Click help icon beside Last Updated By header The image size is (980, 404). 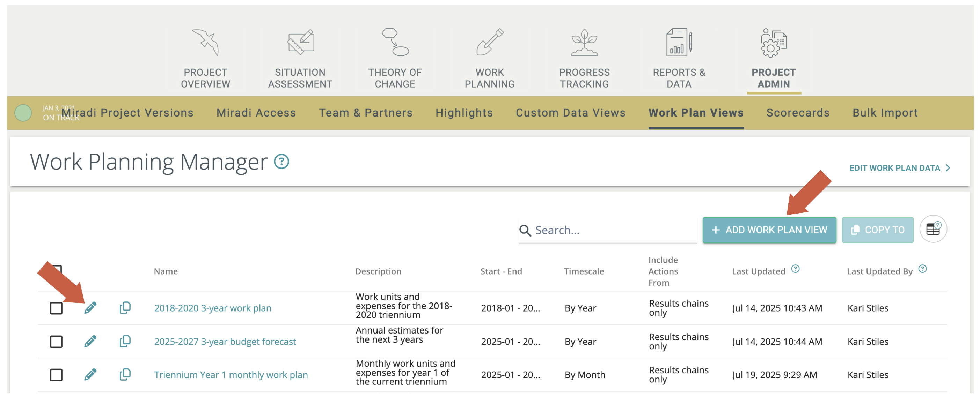click(922, 269)
